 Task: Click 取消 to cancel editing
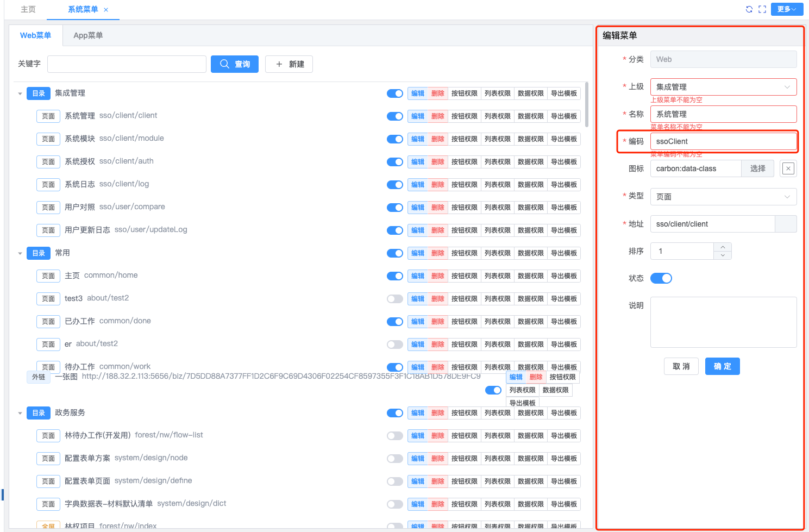tap(681, 366)
